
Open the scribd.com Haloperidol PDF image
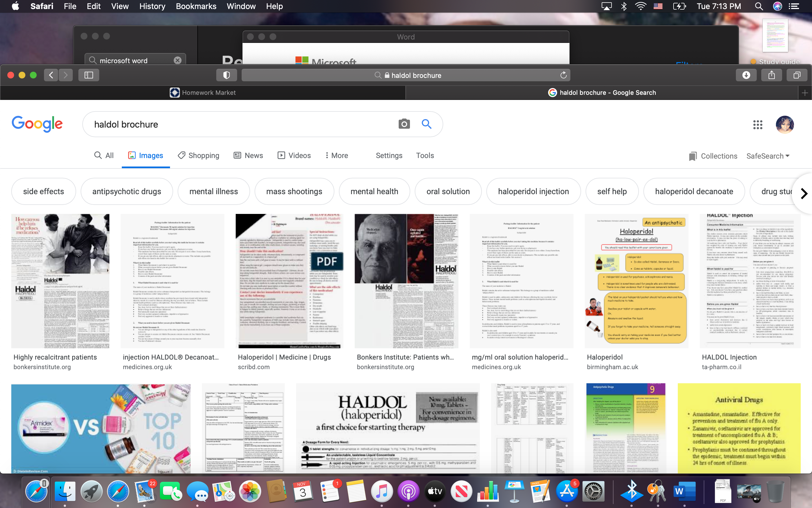(x=290, y=281)
